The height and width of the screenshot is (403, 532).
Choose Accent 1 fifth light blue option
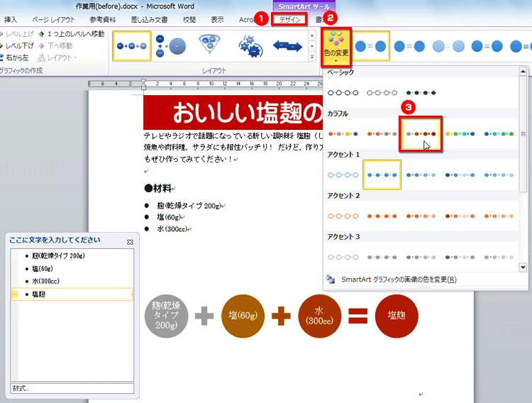point(499,175)
